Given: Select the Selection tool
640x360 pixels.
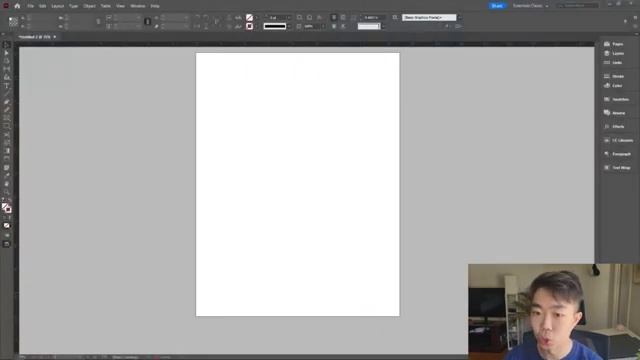Looking at the screenshot, I should click(7, 45).
